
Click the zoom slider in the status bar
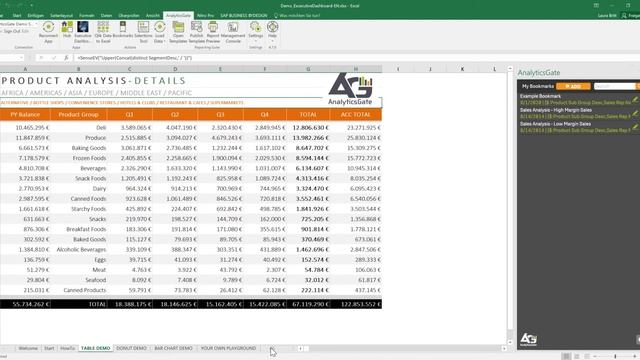[x=616, y=356]
